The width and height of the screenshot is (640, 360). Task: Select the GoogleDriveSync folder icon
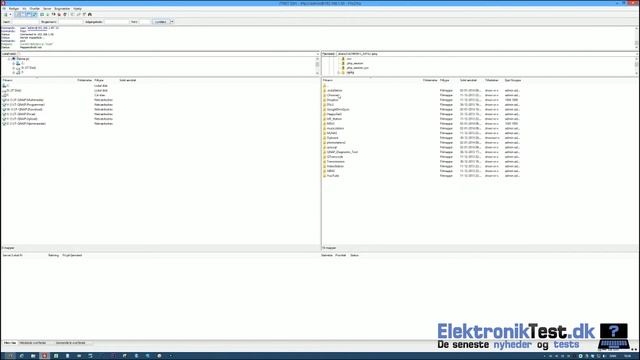[x=325, y=109]
